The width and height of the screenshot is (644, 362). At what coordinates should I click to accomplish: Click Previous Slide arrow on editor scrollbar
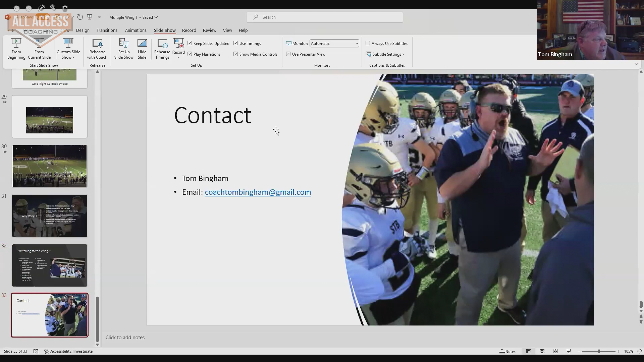pyautogui.click(x=641, y=316)
